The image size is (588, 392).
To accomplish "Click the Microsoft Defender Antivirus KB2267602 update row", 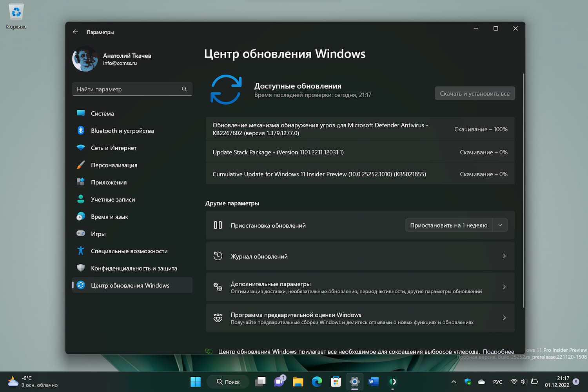I will tap(360, 129).
